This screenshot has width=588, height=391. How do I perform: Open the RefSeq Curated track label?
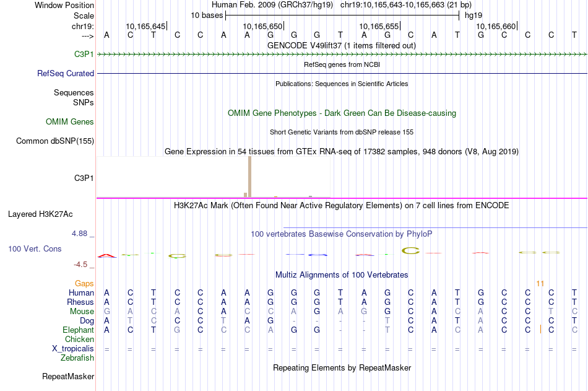(x=66, y=73)
